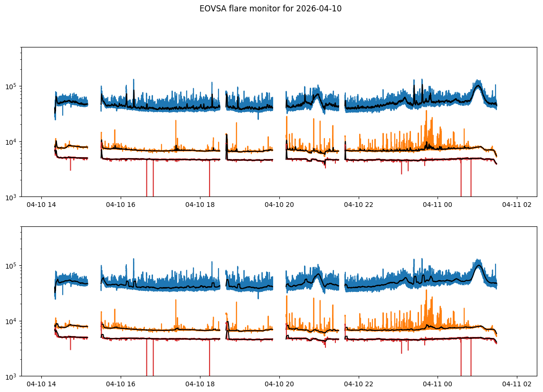Click the top plot "04-11 00" tick label
Screen dimensions: 543x392
point(438,205)
